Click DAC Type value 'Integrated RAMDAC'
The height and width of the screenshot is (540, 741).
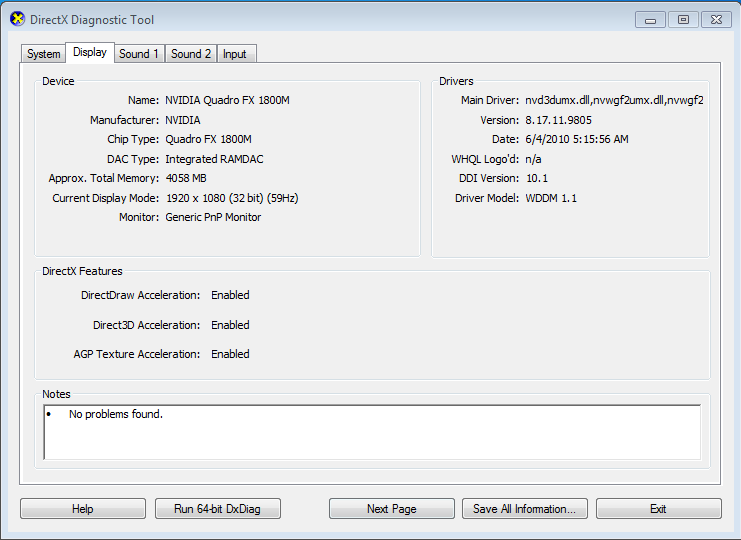click(214, 159)
